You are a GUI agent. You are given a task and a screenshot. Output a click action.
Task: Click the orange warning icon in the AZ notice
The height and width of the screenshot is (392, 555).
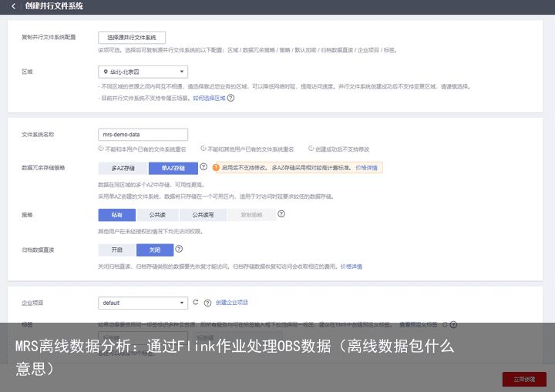[x=216, y=168]
